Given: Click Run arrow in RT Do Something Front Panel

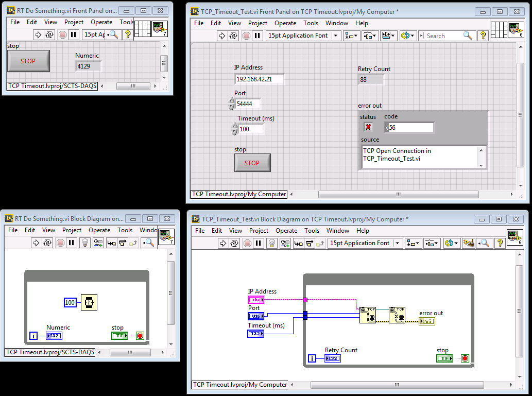Looking at the screenshot, I should [x=38, y=35].
